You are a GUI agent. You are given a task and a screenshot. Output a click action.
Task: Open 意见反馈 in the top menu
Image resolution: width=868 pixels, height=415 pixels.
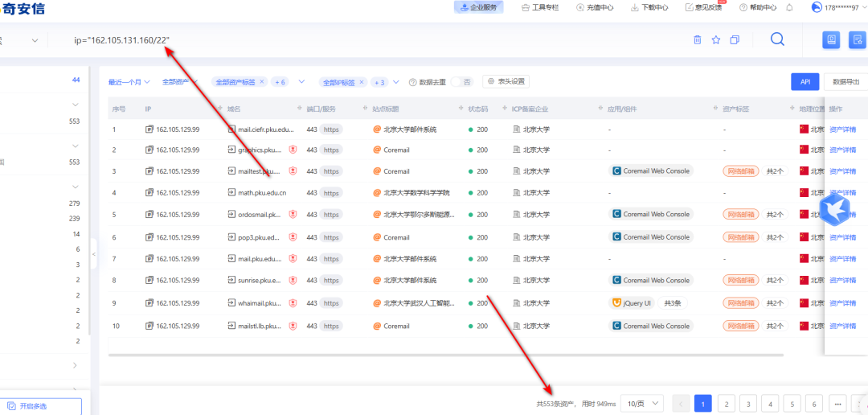pyautogui.click(x=704, y=8)
